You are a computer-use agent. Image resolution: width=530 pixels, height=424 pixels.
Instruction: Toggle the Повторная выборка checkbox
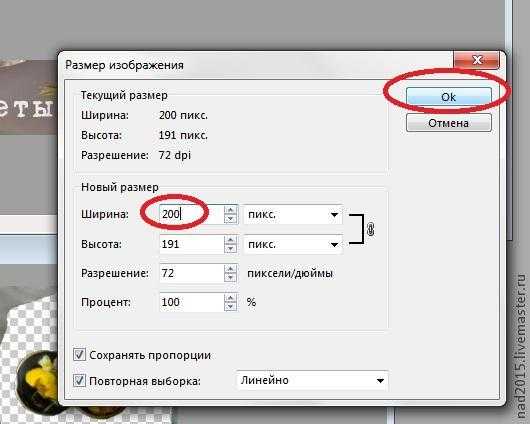click(x=79, y=381)
